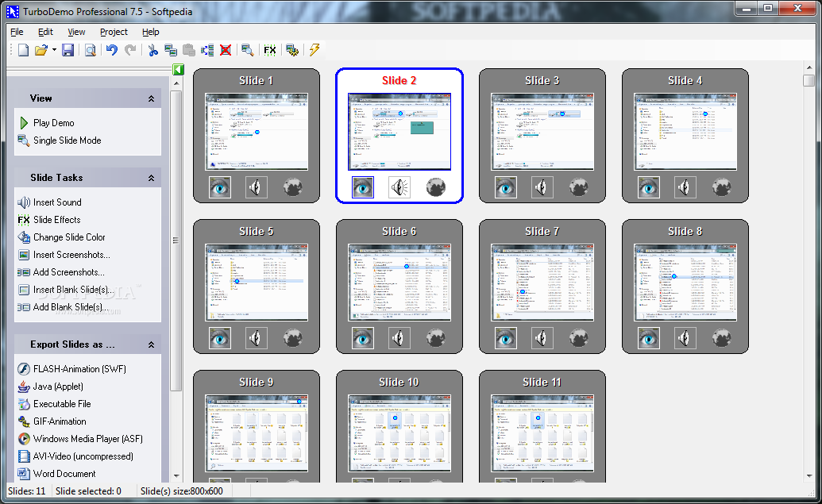This screenshot has width=822, height=504.
Task: Open the View menu
Action: [76, 32]
